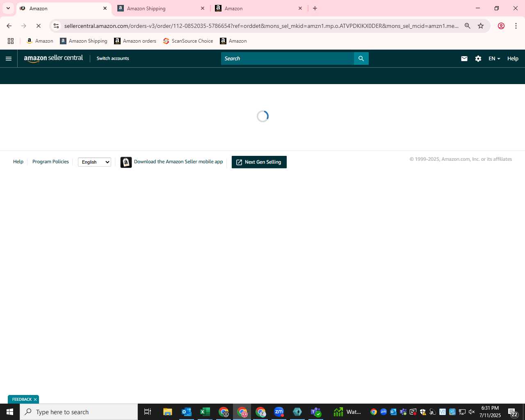Open the notification center icon
525x420 pixels.
(x=513, y=412)
